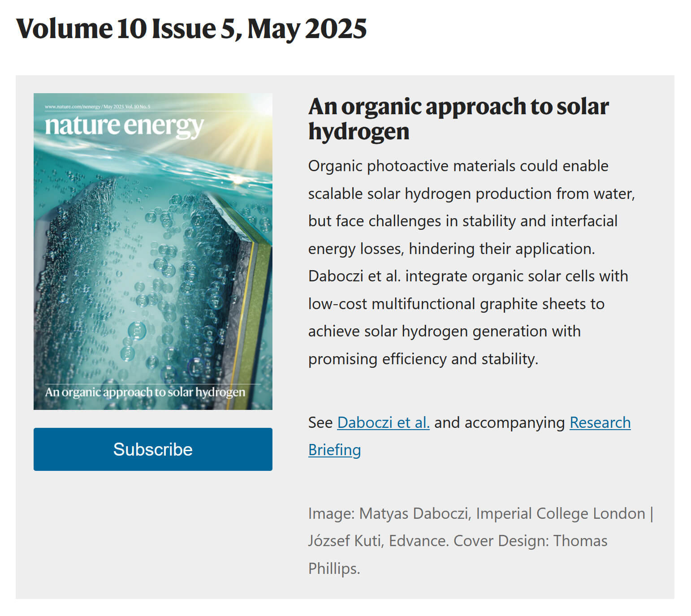Viewport: 691px width, 616px height.
Task: Click the blue Subscribe button
Action: click(153, 449)
